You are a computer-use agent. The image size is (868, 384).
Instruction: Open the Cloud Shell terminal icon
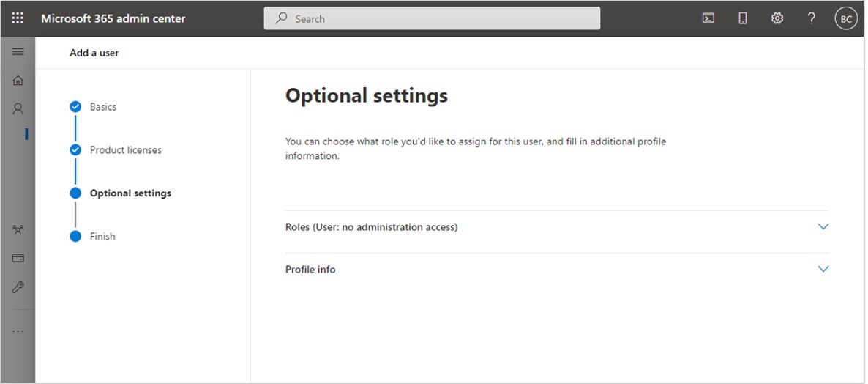tap(708, 18)
